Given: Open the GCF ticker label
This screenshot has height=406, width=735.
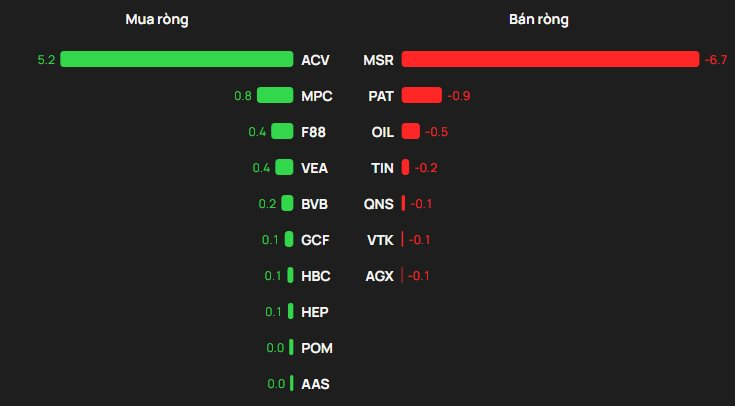Looking at the screenshot, I should click(x=316, y=240).
